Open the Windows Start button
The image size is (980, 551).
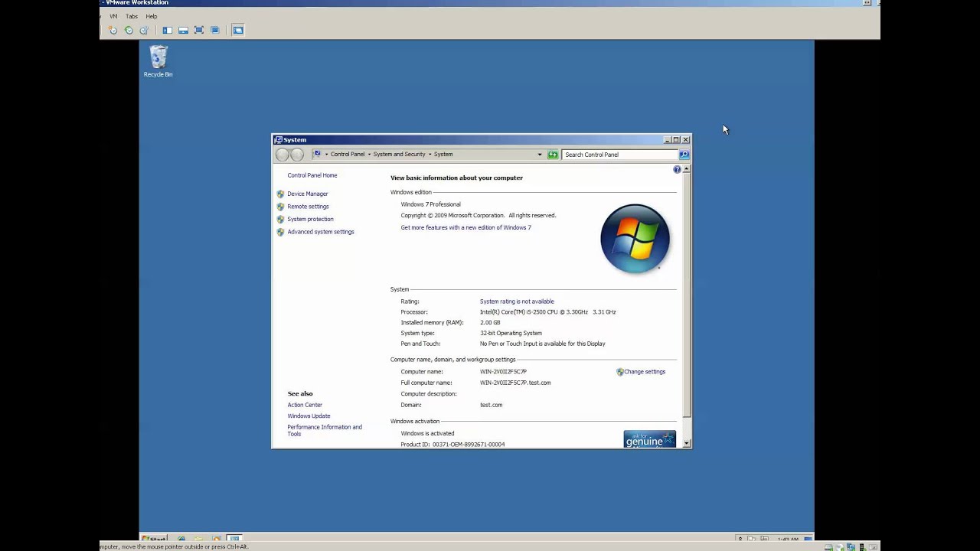pos(154,539)
